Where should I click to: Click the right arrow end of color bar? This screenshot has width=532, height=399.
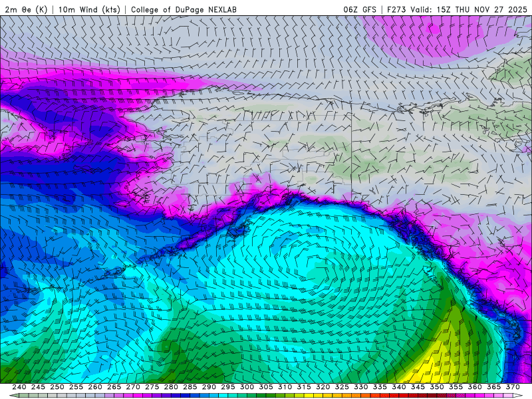[518, 396]
